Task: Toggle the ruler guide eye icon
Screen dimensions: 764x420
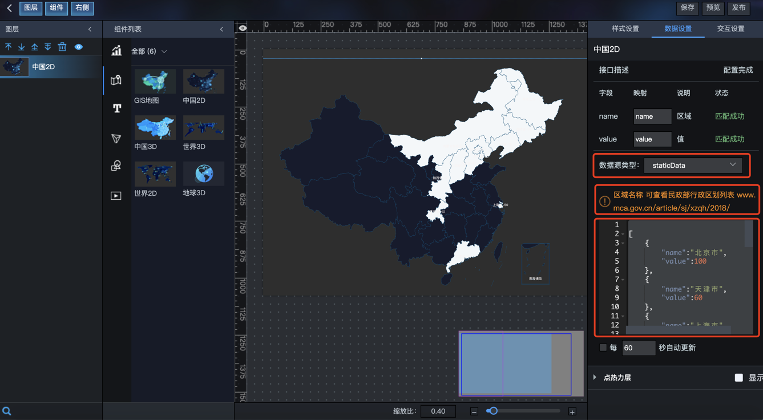Action: (242, 28)
